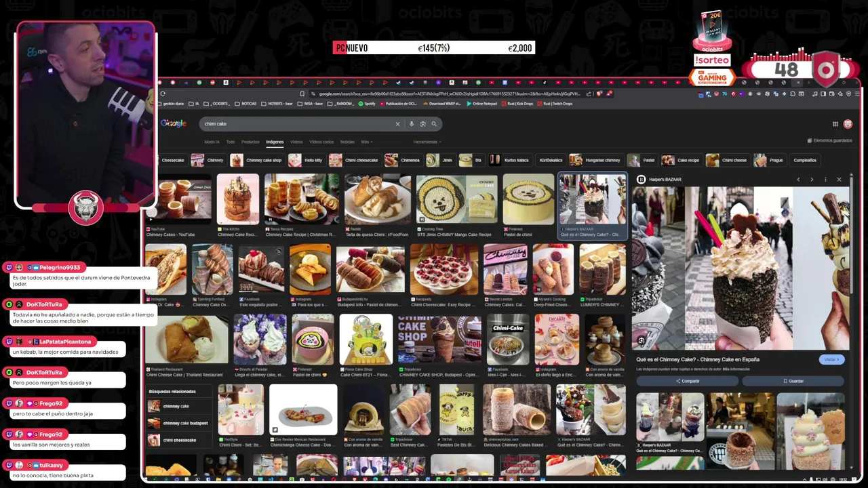This screenshot has height=488, width=868.
Task: Select the Hello kitty filter chip
Action: [x=307, y=160]
